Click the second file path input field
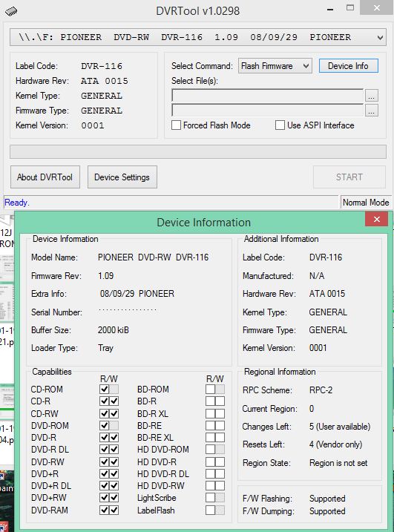 coord(267,111)
